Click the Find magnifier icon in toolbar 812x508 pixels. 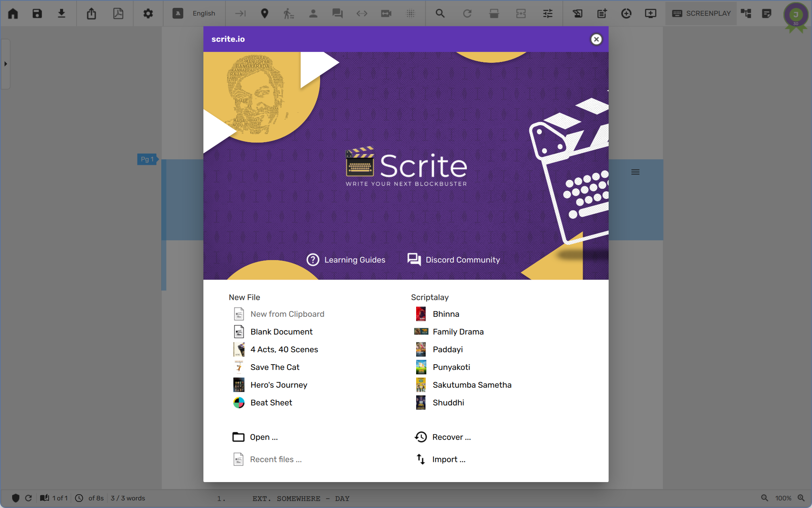(440, 13)
